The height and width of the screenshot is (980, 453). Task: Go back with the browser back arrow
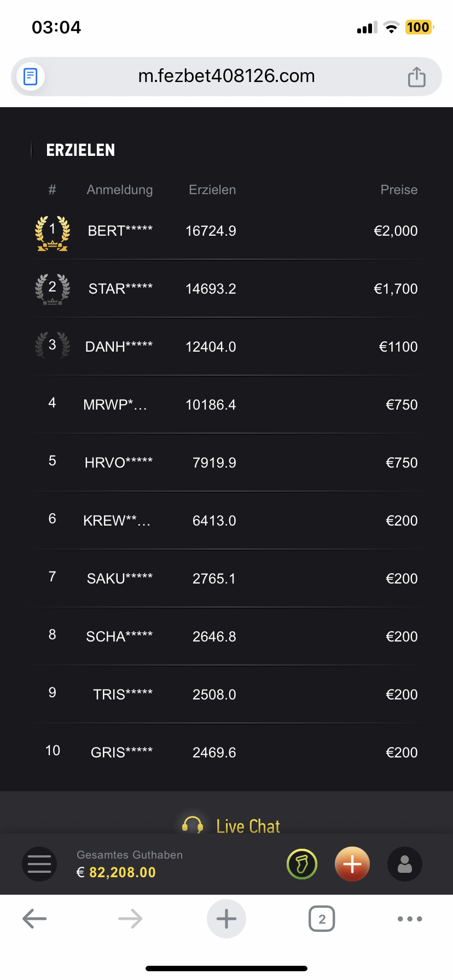pyautogui.click(x=34, y=919)
